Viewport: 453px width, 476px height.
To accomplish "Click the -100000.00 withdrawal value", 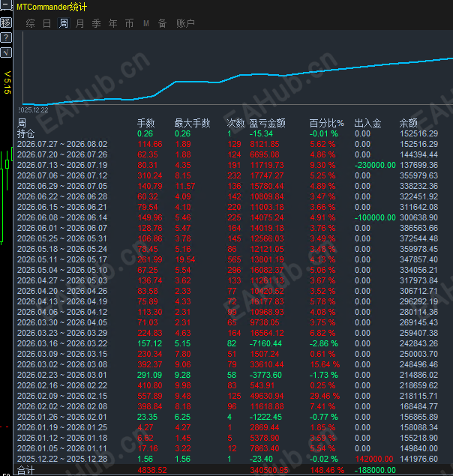I will [x=375, y=217].
